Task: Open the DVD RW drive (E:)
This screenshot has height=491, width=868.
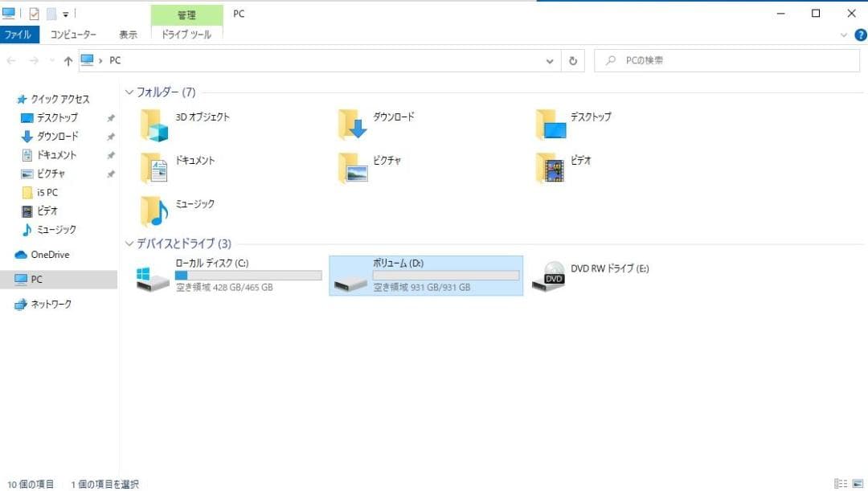Action: 550,274
